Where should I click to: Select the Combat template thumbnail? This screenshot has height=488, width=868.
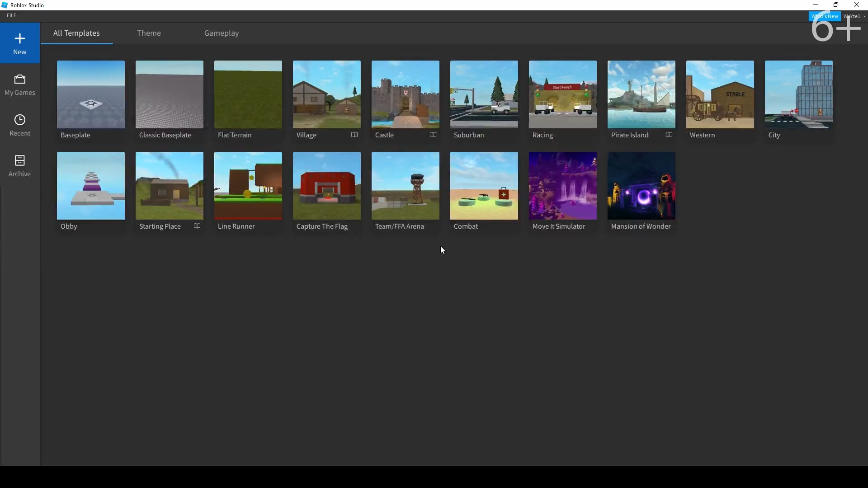[484, 186]
